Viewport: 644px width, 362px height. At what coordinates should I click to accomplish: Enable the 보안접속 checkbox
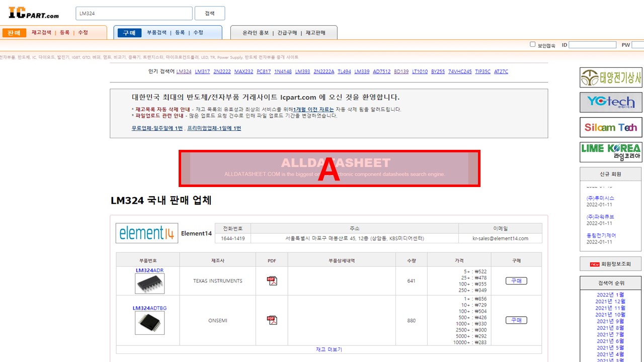click(533, 45)
